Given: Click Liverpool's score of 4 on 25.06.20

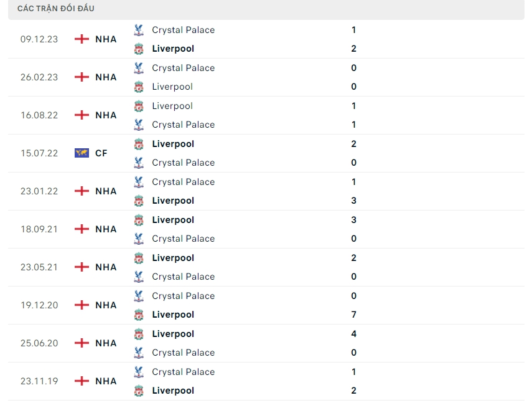Looking at the screenshot, I should pyautogui.click(x=354, y=334).
